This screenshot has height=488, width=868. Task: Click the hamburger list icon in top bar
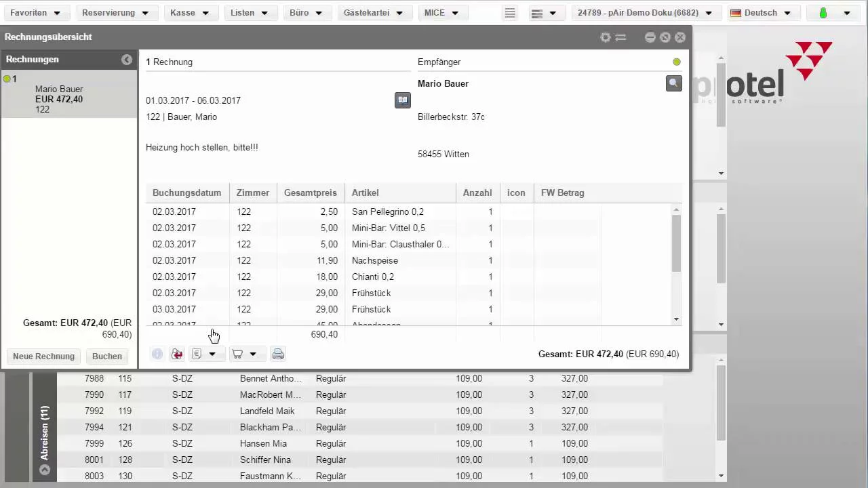click(510, 13)
